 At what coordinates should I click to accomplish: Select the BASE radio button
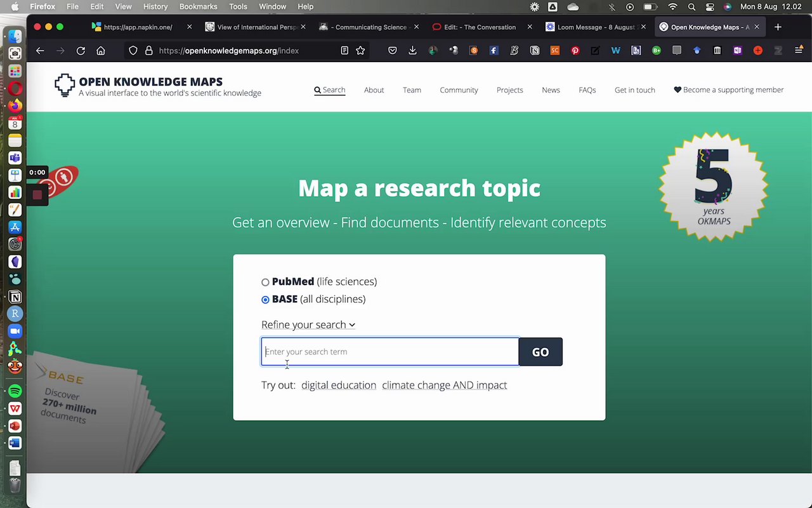coord(265,300)
